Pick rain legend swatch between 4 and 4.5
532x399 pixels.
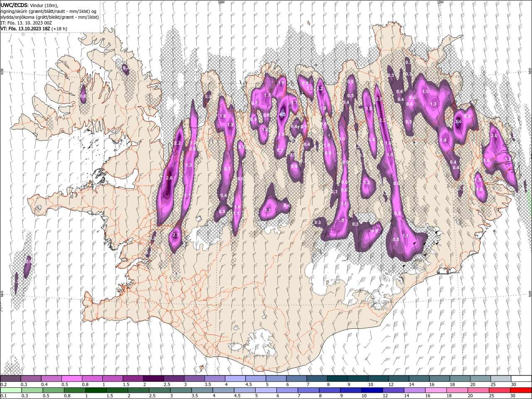click(x=223, y=390)
